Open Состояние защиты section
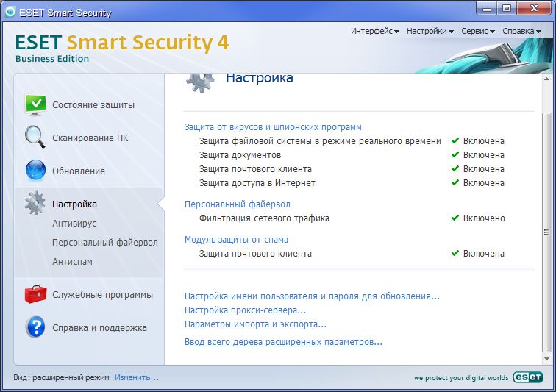 [93, 105]
